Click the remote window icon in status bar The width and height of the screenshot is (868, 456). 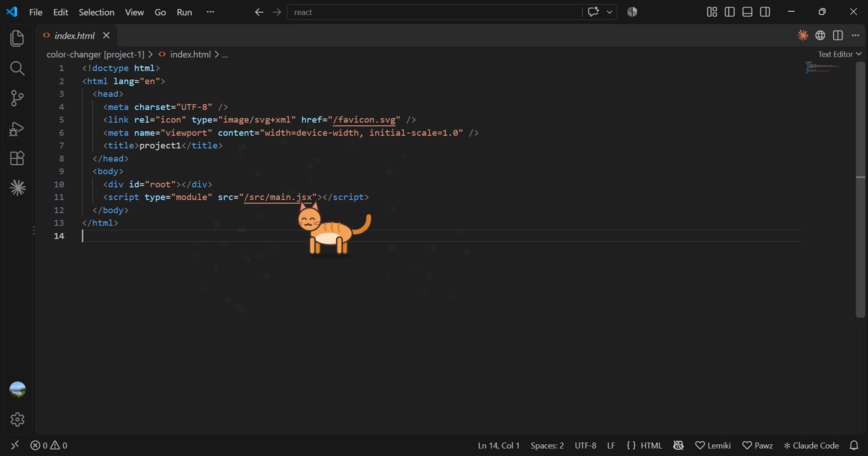(x=15, y=445)
